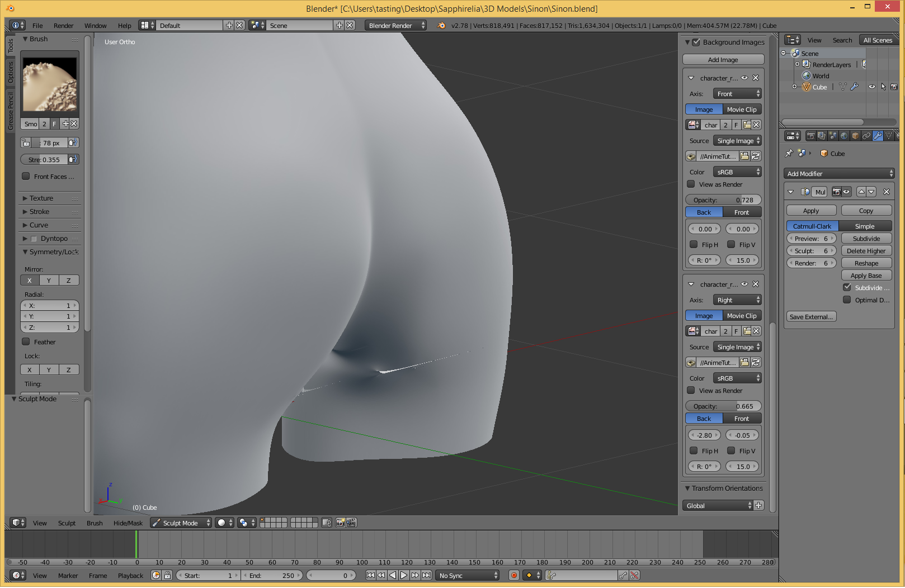Toggle Subdivide UVs checkbox in modifier
The height and width of the screenshot is (588, 905).
tap(847, 287)
